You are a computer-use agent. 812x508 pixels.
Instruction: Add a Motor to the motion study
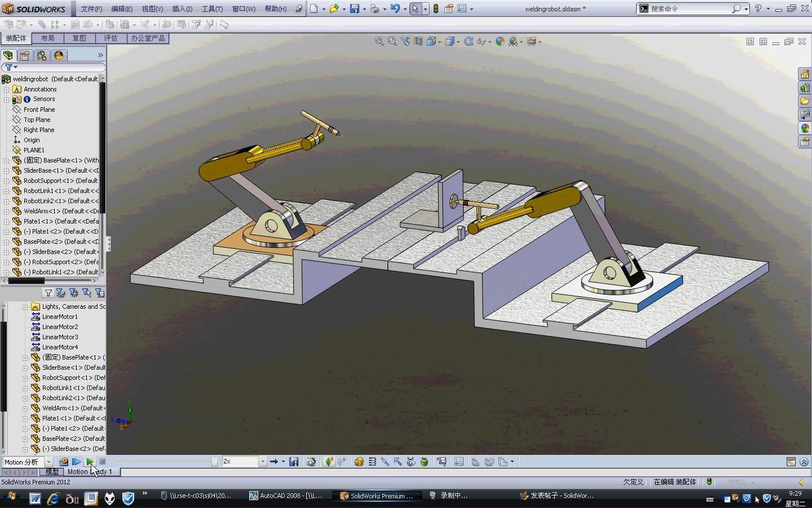[359, 462]
